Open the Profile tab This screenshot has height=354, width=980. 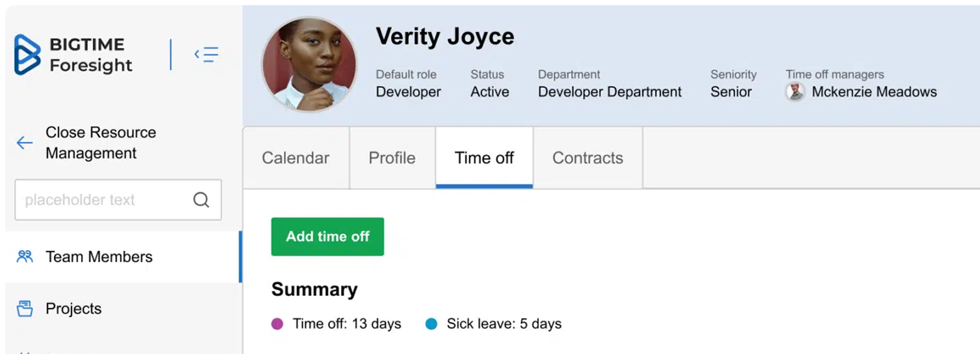point(392,158)
